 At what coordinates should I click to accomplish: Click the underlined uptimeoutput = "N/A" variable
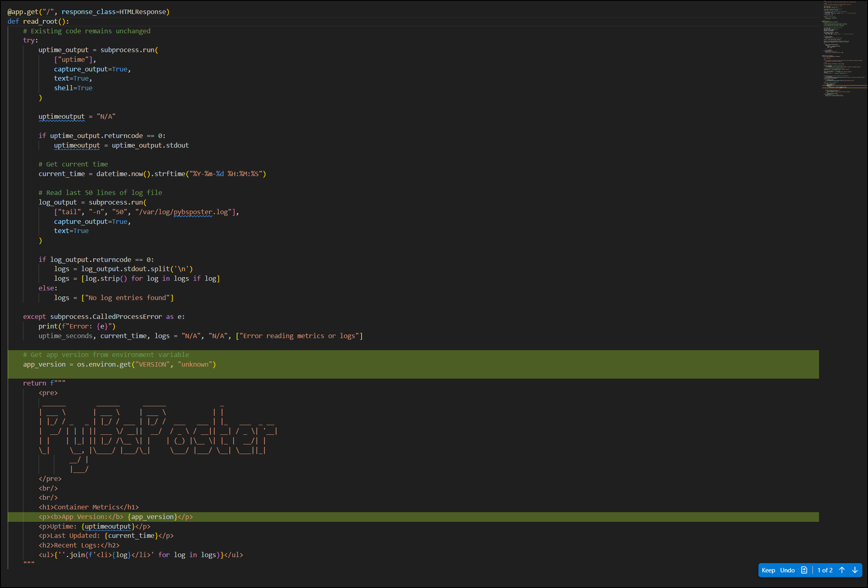61,116
